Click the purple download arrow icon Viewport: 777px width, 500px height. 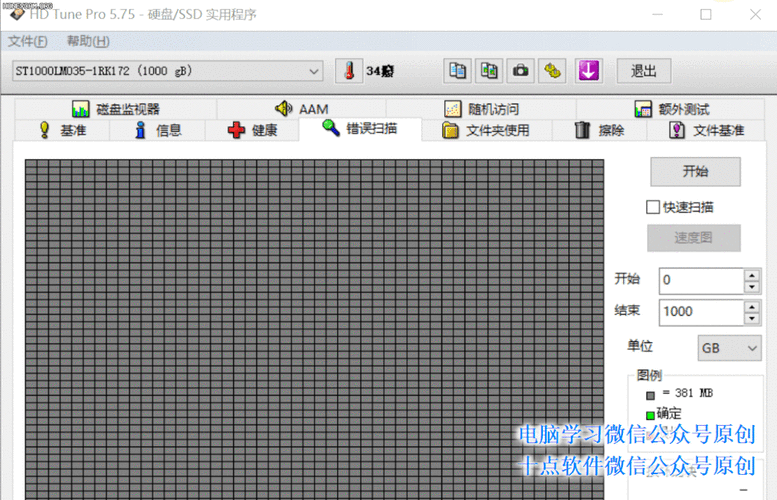tap(588, 71)
